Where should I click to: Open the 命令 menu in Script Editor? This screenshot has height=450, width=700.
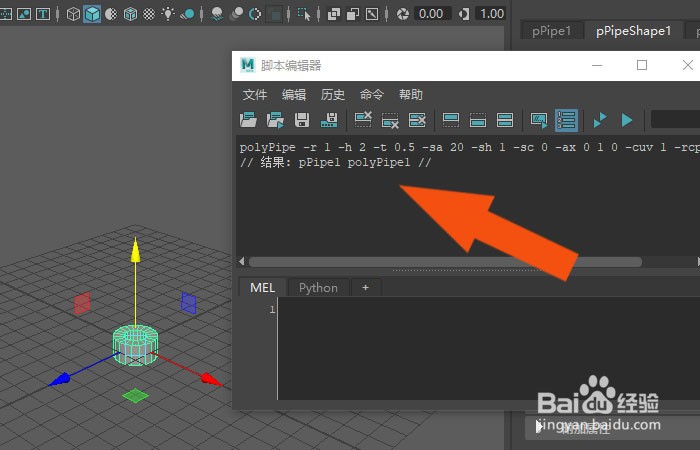pyautogui.click(x=371, y=95)
